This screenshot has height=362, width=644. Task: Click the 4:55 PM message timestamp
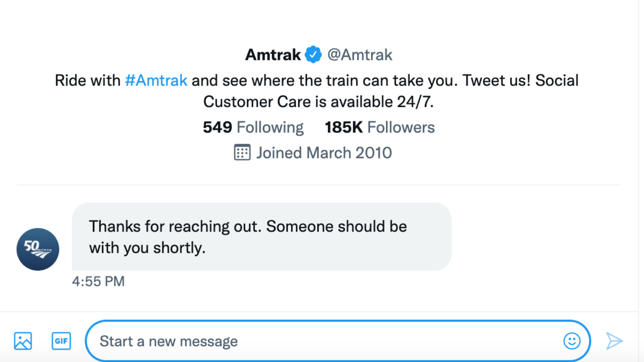coord(98,282)
